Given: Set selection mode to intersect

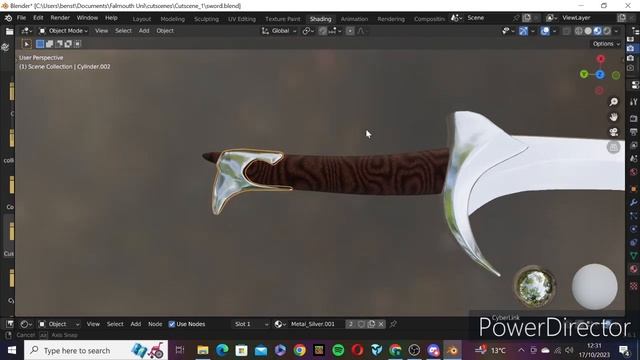Looking at the screenshot, I should point(78,44).
